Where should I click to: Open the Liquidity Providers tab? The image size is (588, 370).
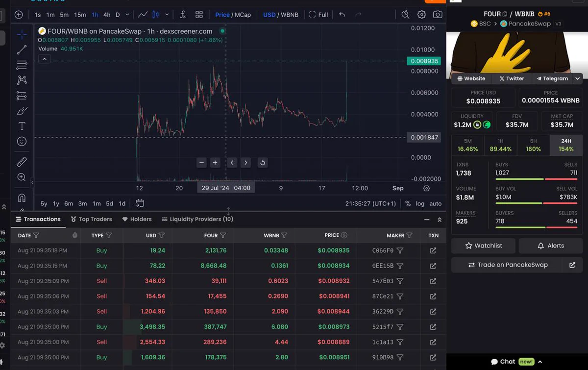(x=197, y=219)
